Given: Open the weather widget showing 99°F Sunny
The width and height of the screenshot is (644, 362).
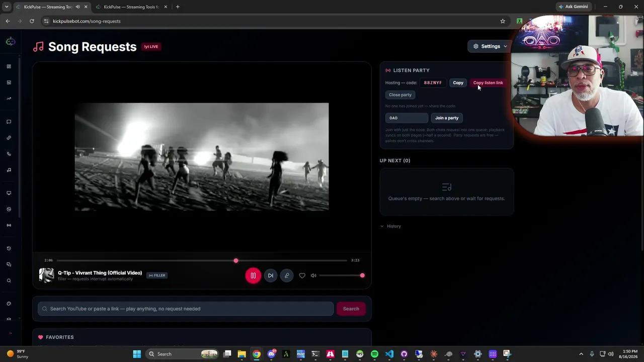Looking at the screenshot, I should click(18, 354).
